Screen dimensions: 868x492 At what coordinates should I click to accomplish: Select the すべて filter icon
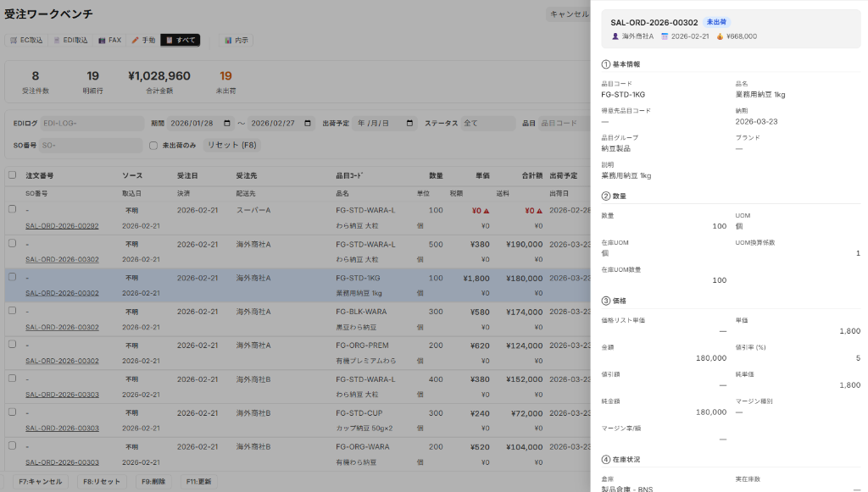[x=170, y=40]
